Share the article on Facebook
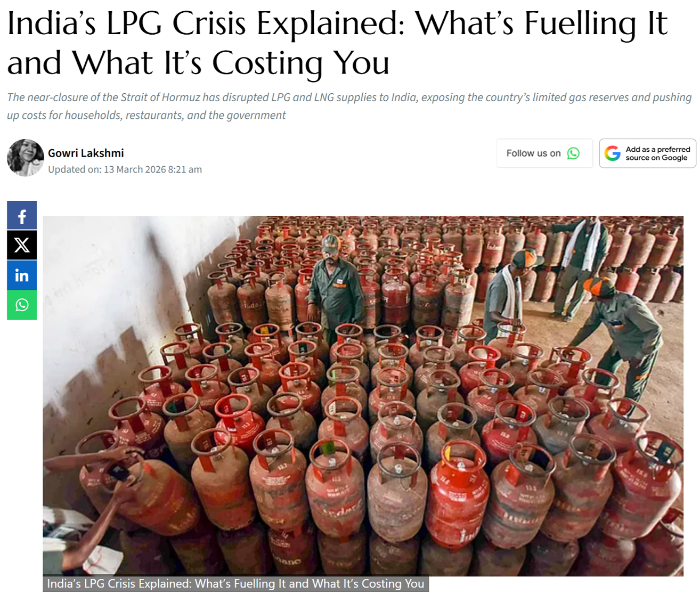The image size is (700, 594). coord(22,216)
